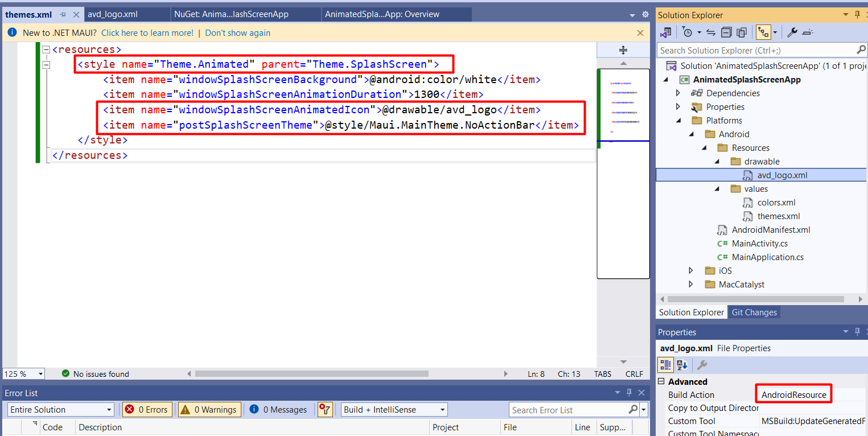Select themes.xml in Solution Explorer tree
The width and height of the screenshot is (868, 436).
coord(779,216)
